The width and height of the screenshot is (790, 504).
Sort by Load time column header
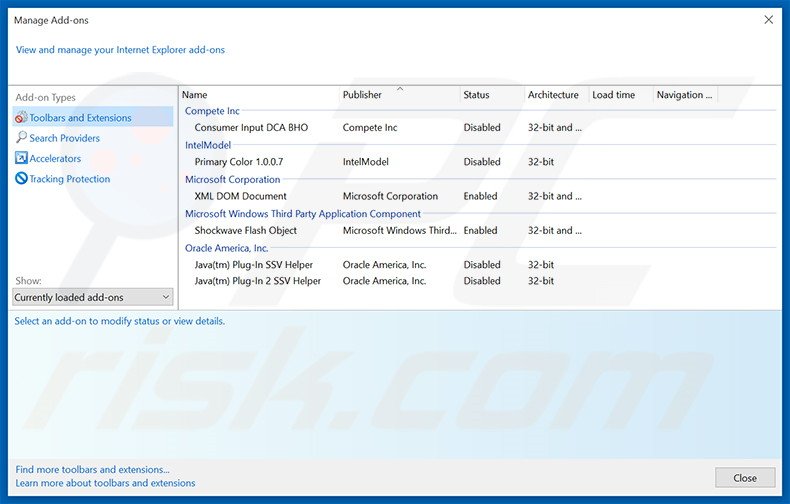pos(621,95)
